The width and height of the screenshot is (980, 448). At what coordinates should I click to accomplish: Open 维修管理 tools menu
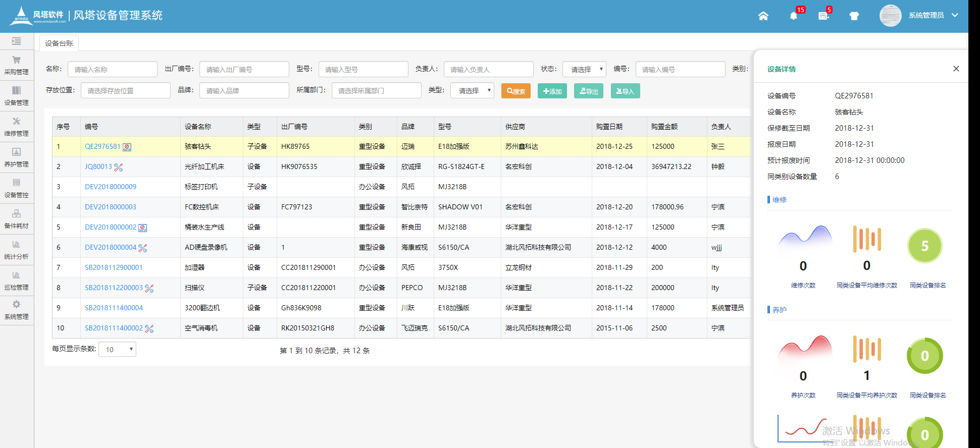(17, 126)
